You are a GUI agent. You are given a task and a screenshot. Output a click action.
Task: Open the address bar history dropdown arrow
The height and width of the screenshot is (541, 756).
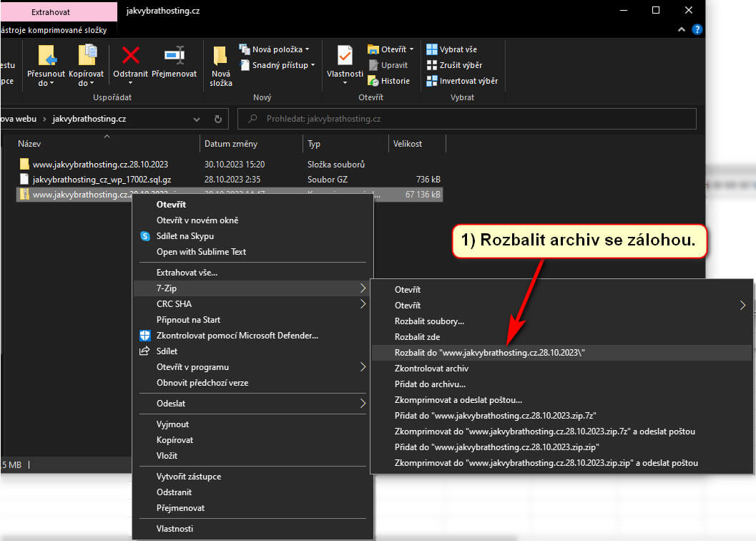[x=198, y=119]
